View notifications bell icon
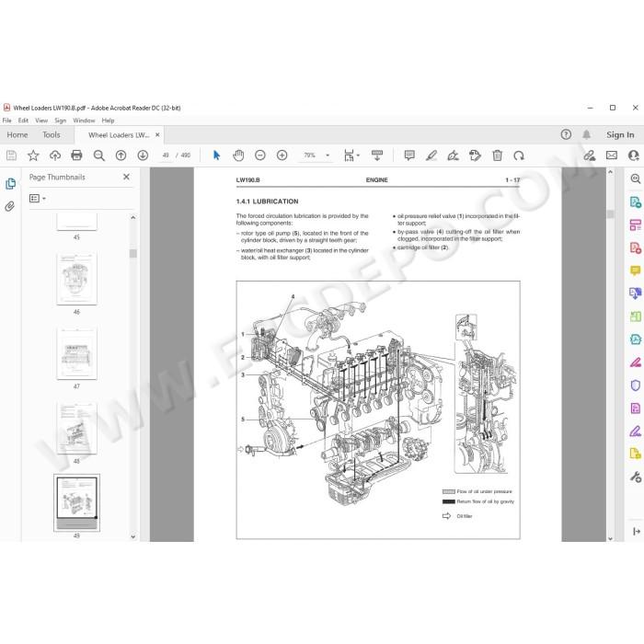This screenshot has height=644, width=644. 587,134
